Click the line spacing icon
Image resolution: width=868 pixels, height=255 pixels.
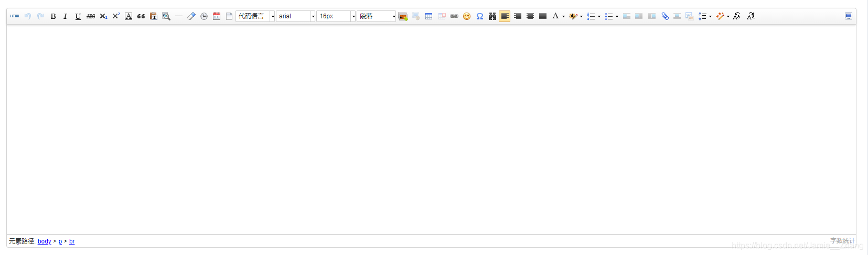[x=702, y=16]
